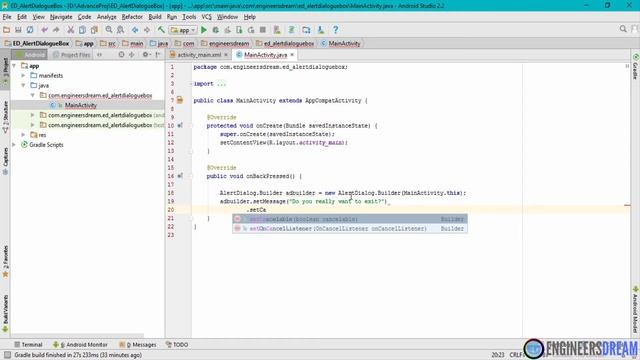Choose setOnCancelListener from completion popup
This screenshot has height=360, width=640.
[350, 229]
